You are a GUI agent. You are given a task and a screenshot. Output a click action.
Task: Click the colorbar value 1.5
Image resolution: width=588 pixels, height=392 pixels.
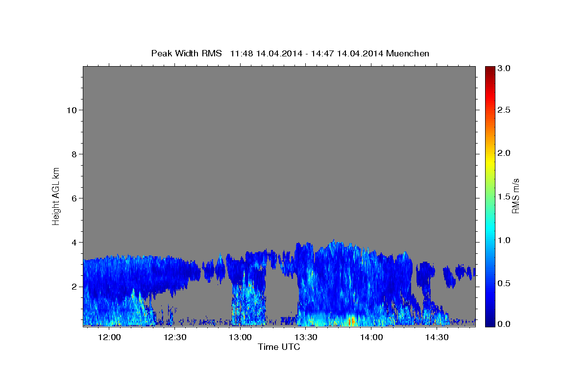click(x=504, y=196)
